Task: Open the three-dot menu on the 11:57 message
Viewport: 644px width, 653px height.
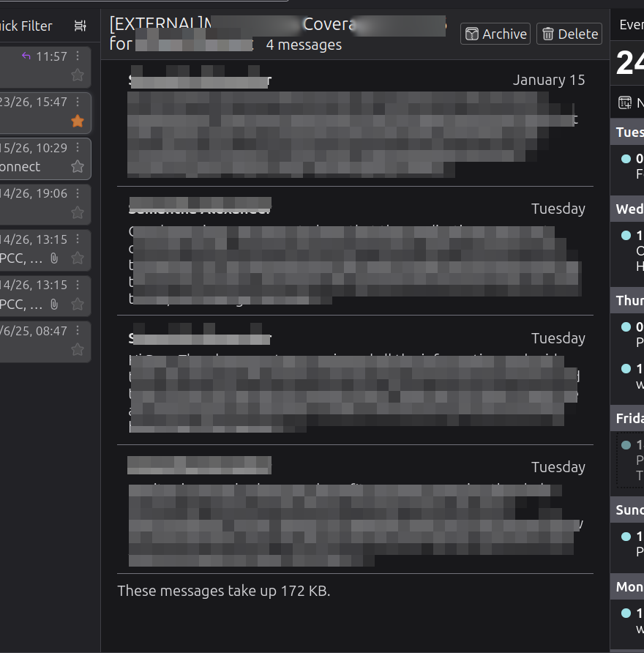Action: point(78,56)
